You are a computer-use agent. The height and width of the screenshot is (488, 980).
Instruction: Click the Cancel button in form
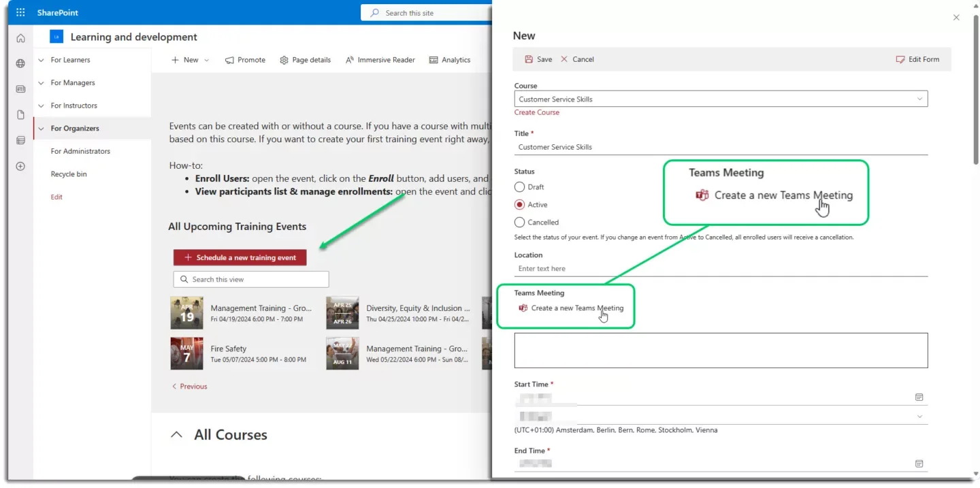[576, 59]
